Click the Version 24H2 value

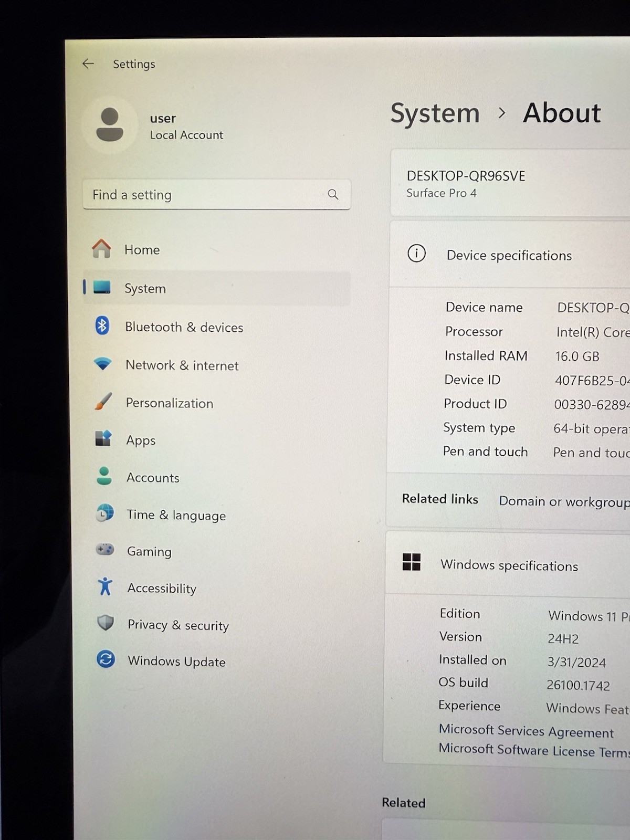(x=563, y=639)
